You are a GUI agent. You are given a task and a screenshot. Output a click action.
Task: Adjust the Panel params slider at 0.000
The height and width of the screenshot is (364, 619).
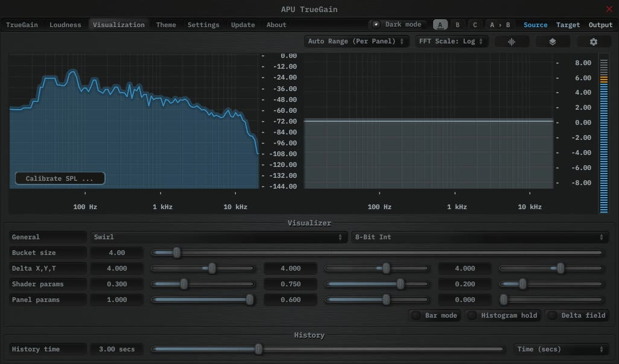[x=551, y=300]
